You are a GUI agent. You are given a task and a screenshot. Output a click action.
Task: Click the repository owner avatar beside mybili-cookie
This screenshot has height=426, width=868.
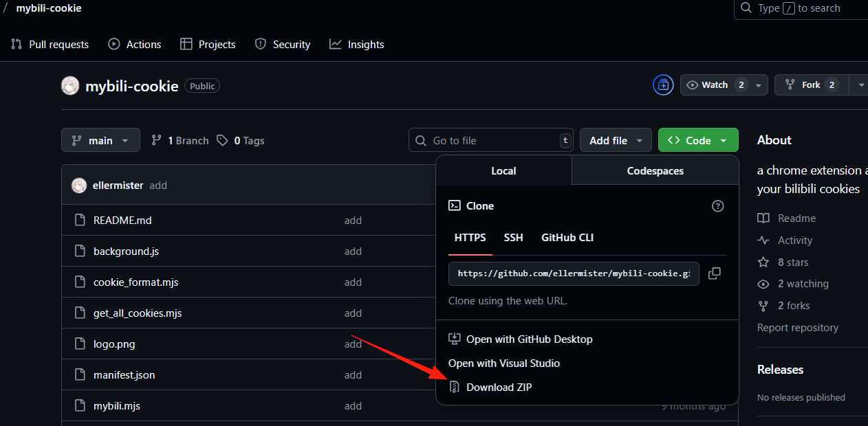coord(70,86)
